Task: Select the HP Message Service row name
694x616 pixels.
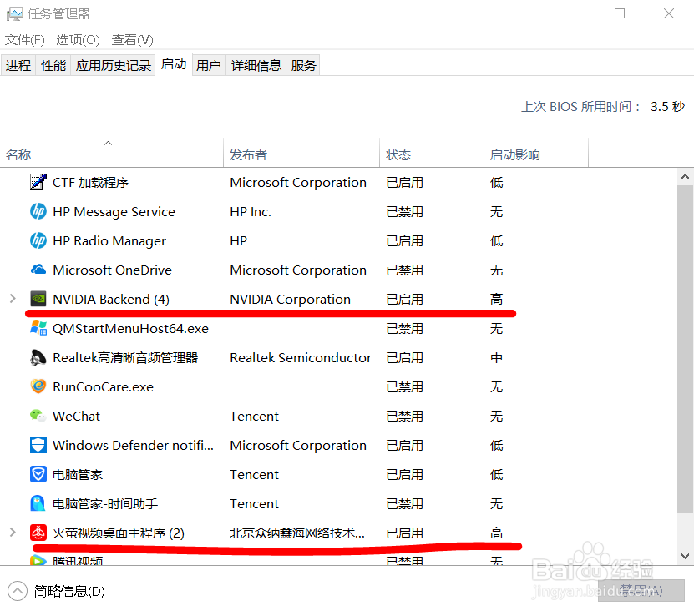Action: pos(114,211)
